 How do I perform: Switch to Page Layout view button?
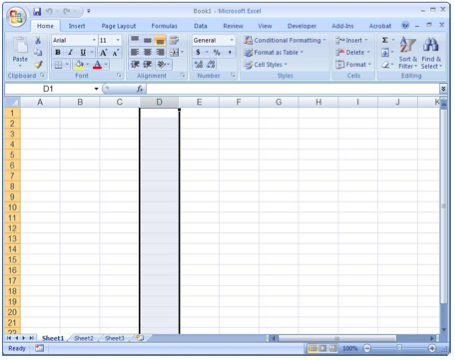pos(323,348)
